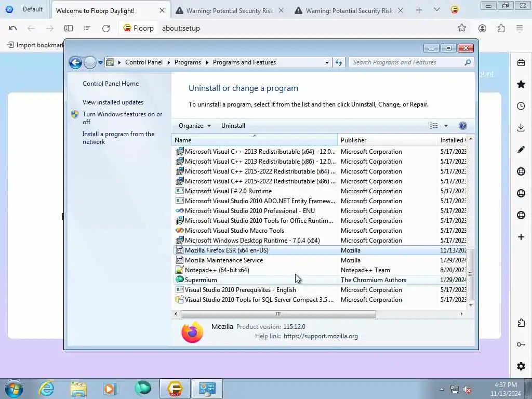Image resolution: width=532 pixels, height=399 pixels.
Task: Switch to first Potential Security Risk tab
Action: click(230, 10)
